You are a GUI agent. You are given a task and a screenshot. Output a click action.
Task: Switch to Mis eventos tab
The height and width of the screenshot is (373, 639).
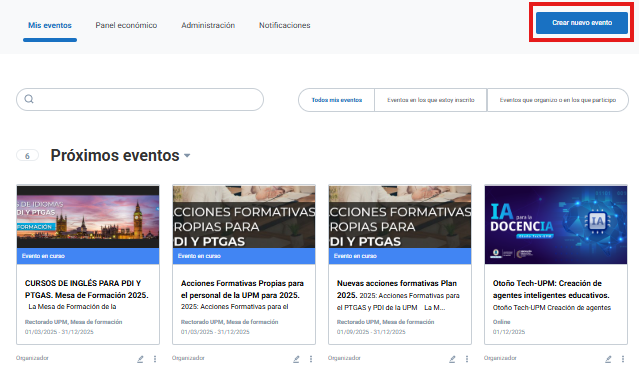(x=50, y=25)
